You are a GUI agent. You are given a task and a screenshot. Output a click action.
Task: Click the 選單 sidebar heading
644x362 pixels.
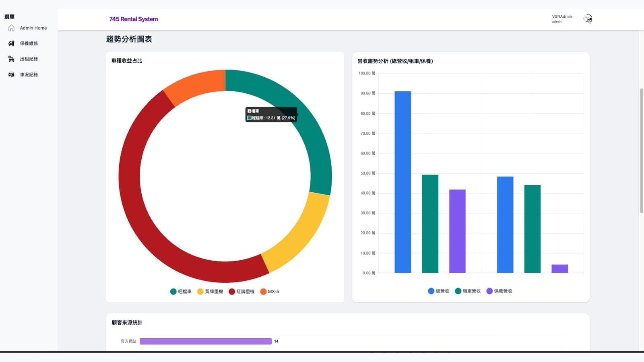pos(9,17)
